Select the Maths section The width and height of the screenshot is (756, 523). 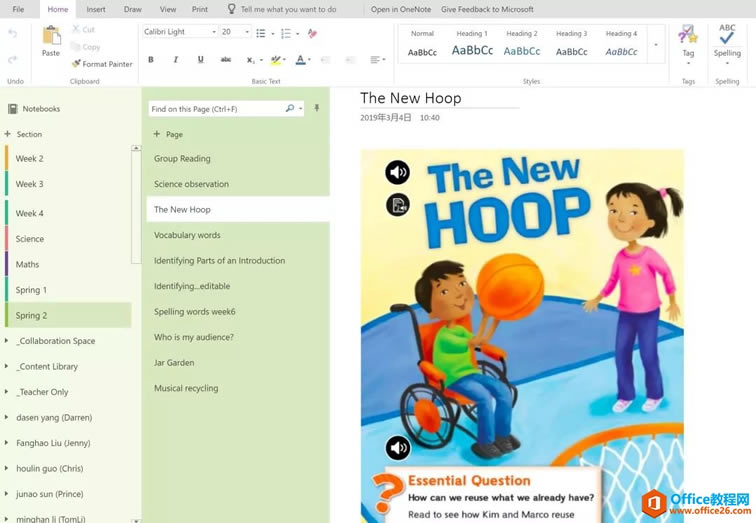point(68,264)
